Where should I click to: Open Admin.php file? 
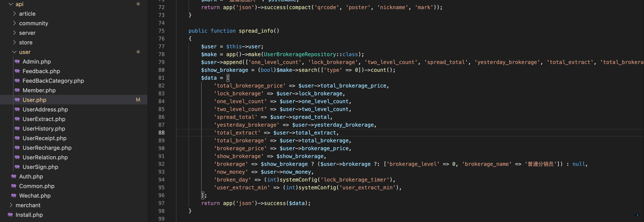click(x=37, y=62)
